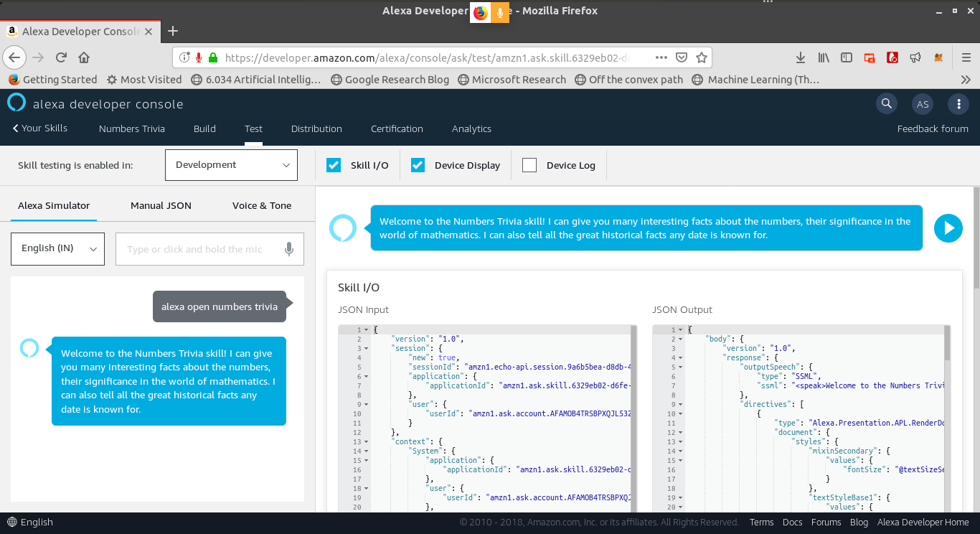Viewport: 980px width, 534px height.
Task: Open page actions three-dot menu in address bar
Action: 661,57
